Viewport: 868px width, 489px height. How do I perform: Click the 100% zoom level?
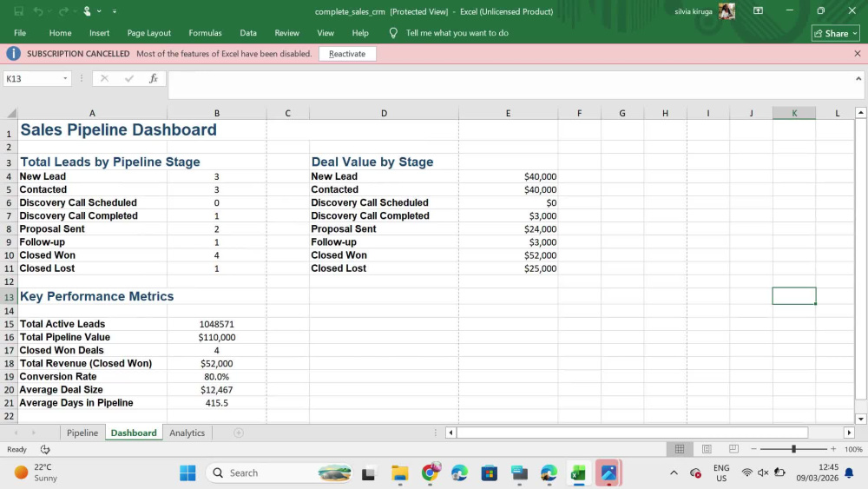coord(853,449)
